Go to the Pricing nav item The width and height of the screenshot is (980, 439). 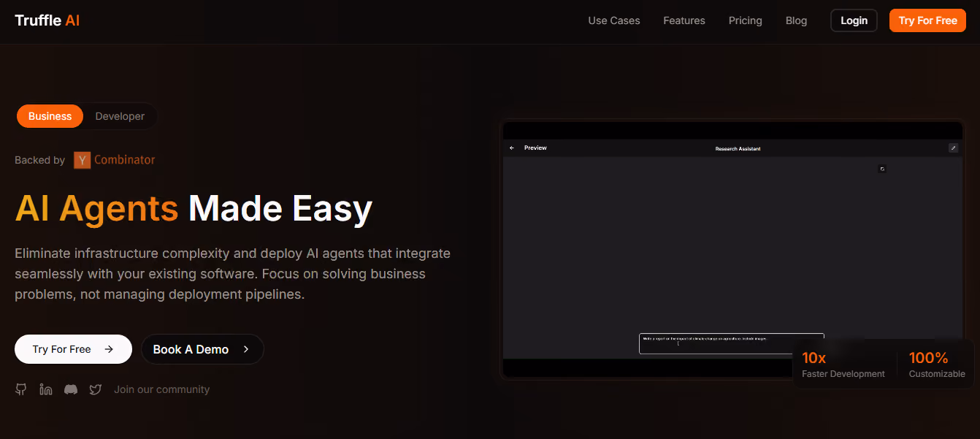pyautogui.click(x=746, y=20)
